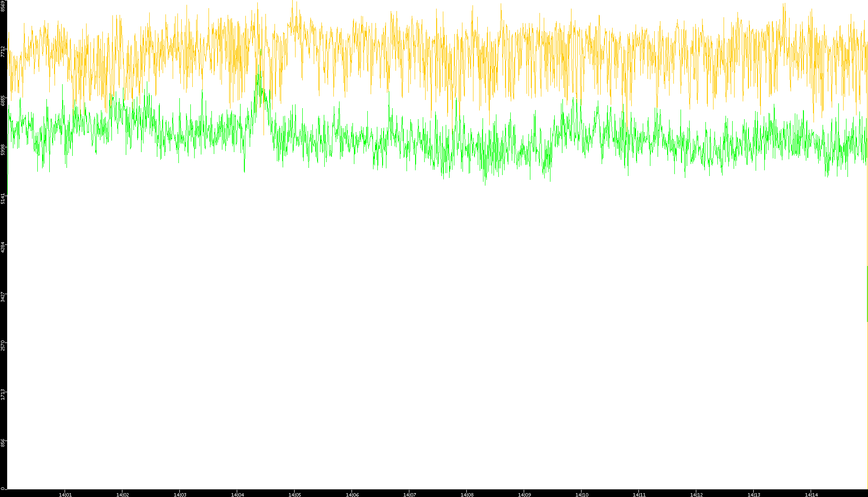Click the 14:04 time axis label
The height and width of the screenshot is (497, 868).
click(237, 495)
